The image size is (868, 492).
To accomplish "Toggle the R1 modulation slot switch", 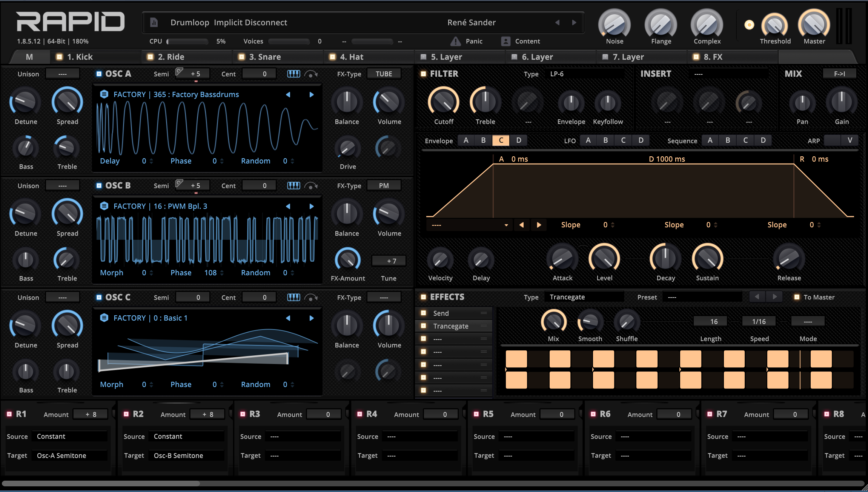I will tap(9, 414).
